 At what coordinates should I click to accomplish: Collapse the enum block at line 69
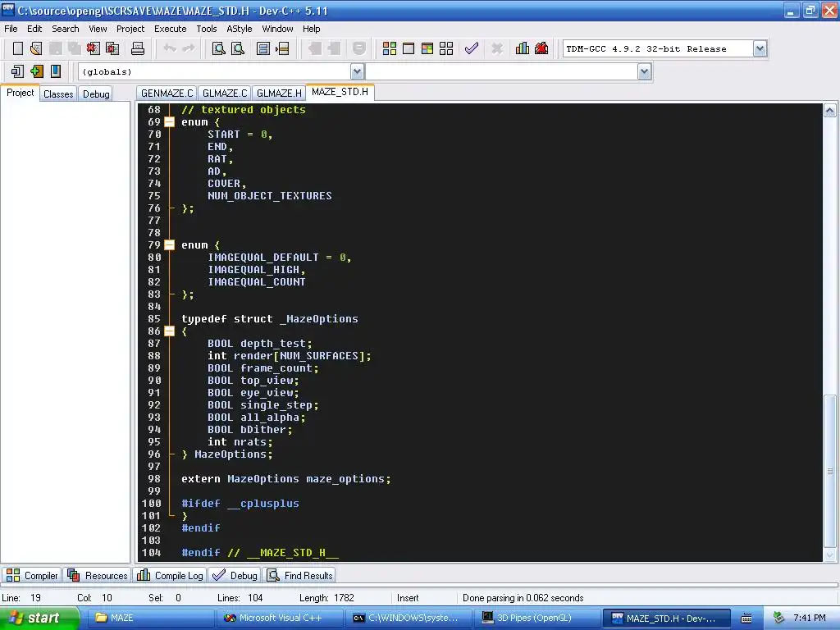169,122
